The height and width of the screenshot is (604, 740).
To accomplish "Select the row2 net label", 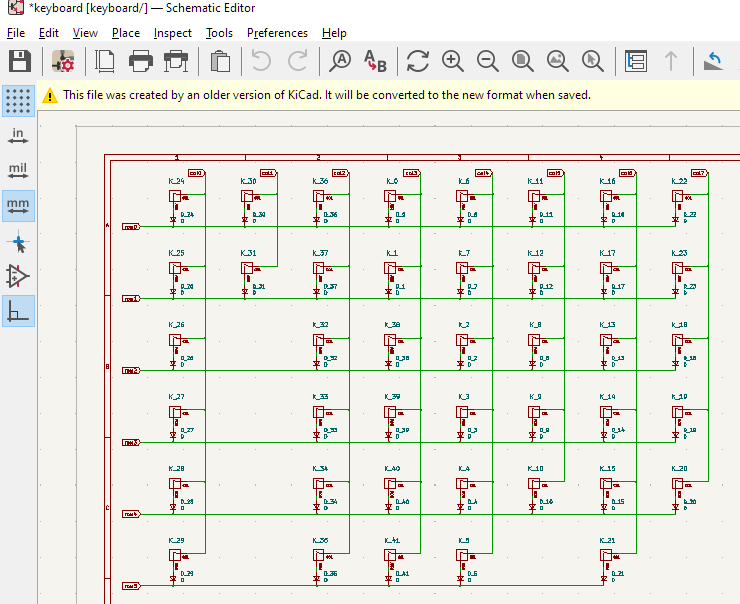I will point(131,370).
